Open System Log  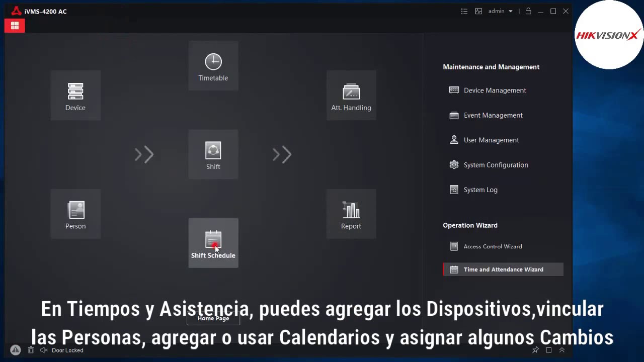point(473,190)
